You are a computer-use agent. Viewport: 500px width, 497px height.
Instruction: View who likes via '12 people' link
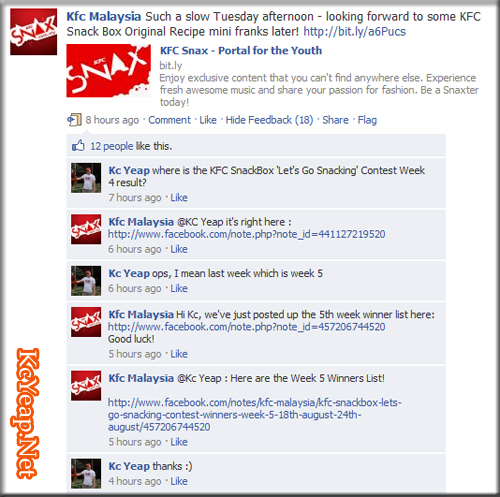pyautogui.click(x=112, y=146)
